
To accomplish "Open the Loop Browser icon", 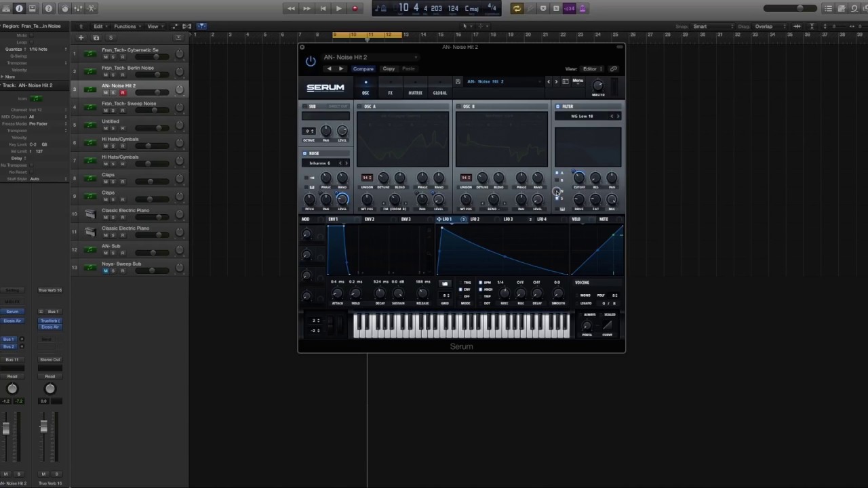I will [854, 8].
